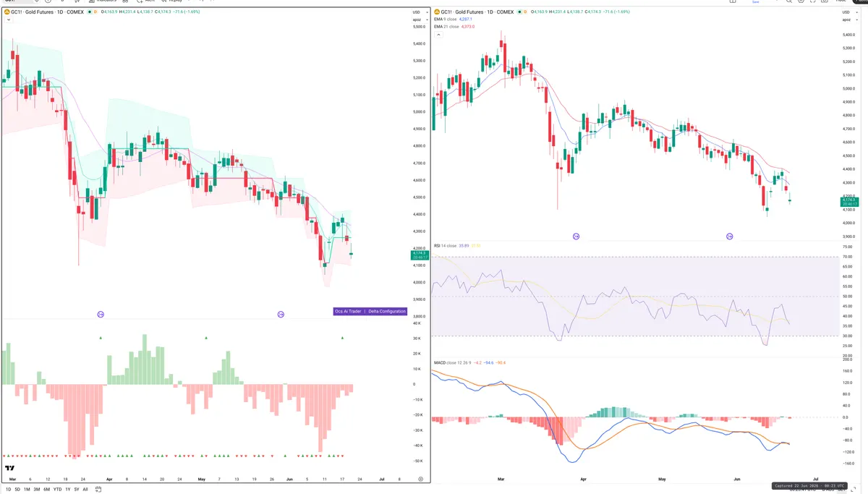This screenshot has width=868, height=494.
Task: Click the rollover marker near April on right chart
Action: [576, 237]
